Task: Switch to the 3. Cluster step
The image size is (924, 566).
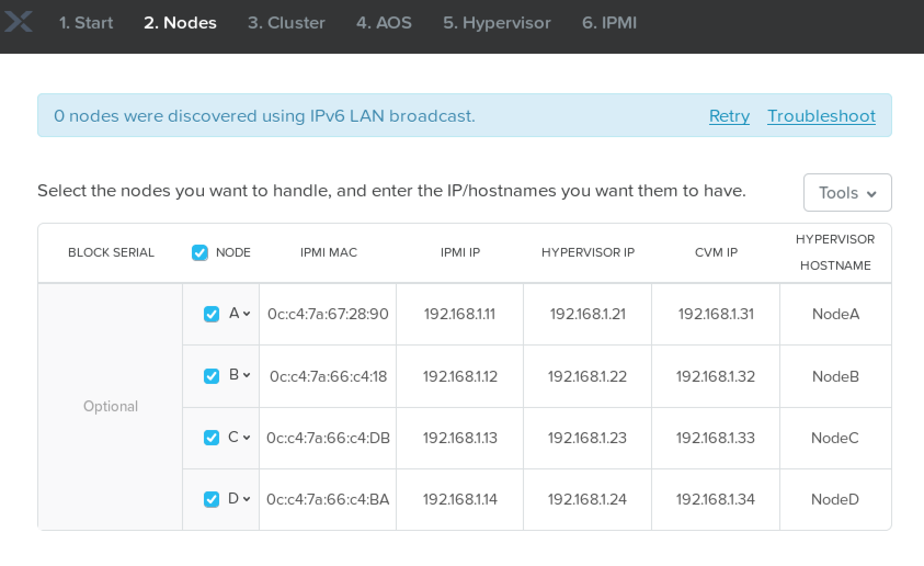Action: pyautogui.click(x=286, y=23)
